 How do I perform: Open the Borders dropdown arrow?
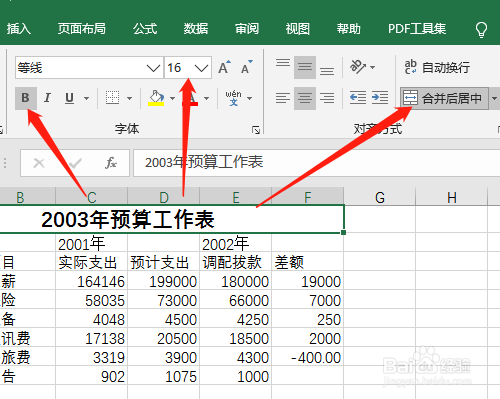pyautogui.click(x=129, y=98)
